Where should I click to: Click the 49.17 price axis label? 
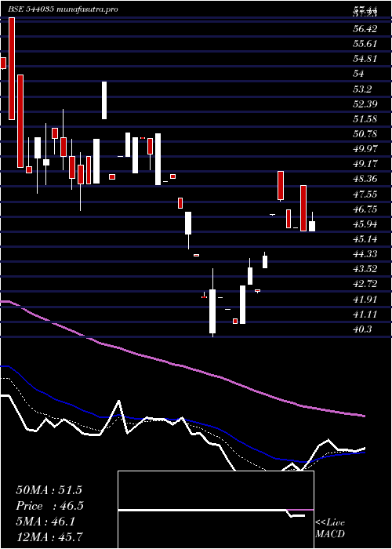pyautogui.click(x=365, y=164)
